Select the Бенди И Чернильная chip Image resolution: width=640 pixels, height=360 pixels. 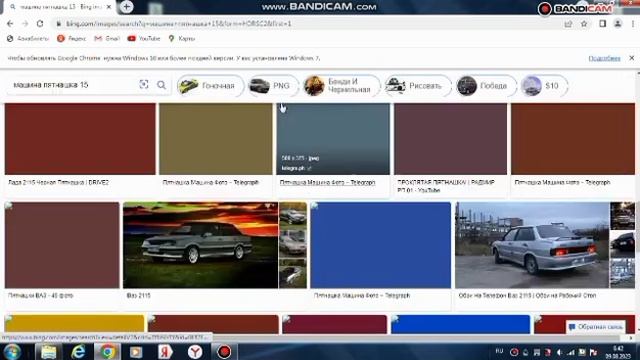point(341,86)
